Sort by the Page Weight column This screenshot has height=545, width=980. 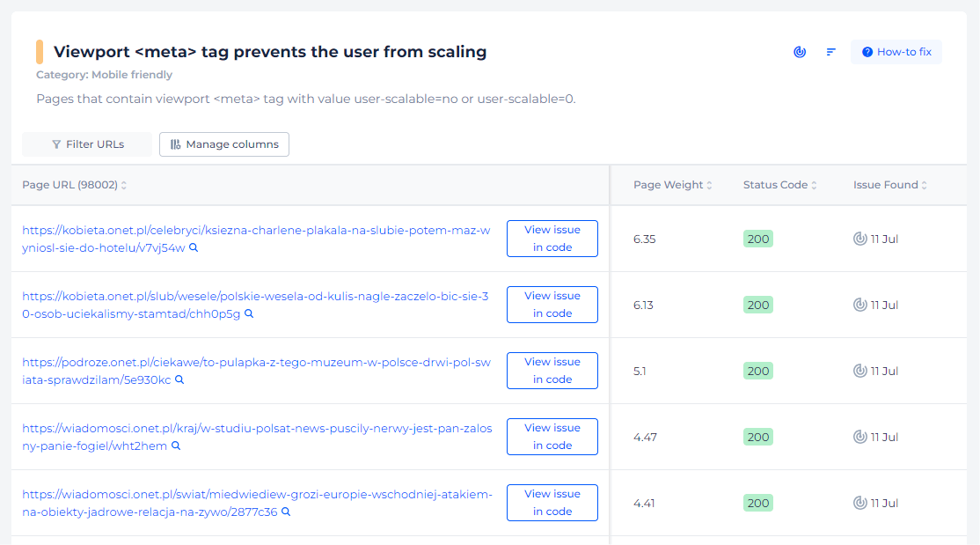pos(672,185)
